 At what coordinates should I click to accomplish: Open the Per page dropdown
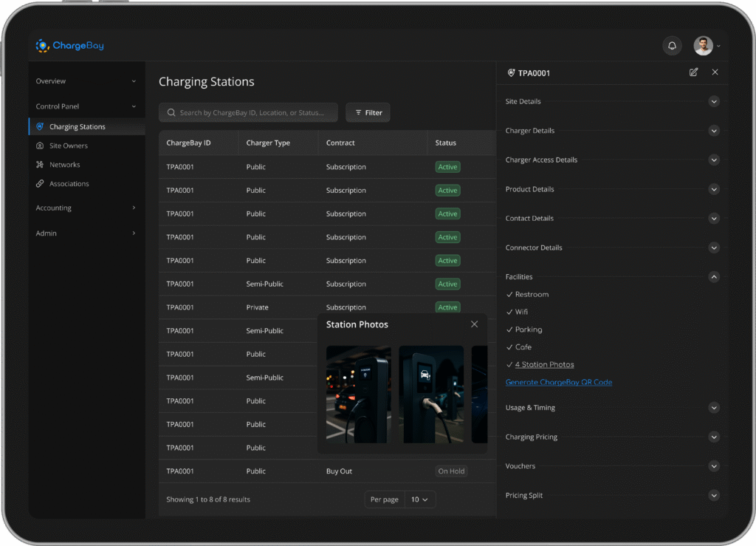coord(420,499)
